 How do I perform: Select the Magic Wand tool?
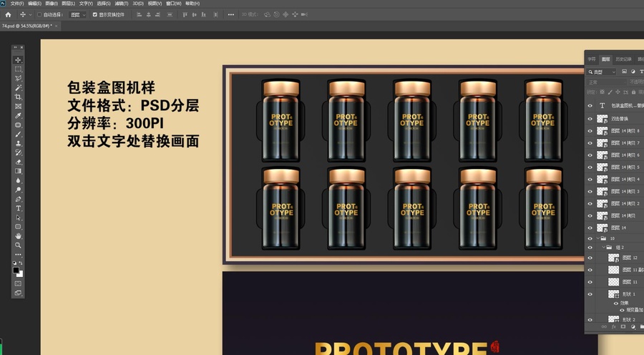point(18,88)
